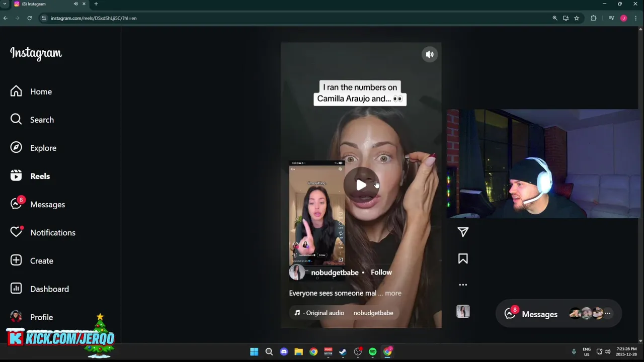Go back with the browser back arrow
The image size is (644, 362).
(x=5, y=18)
